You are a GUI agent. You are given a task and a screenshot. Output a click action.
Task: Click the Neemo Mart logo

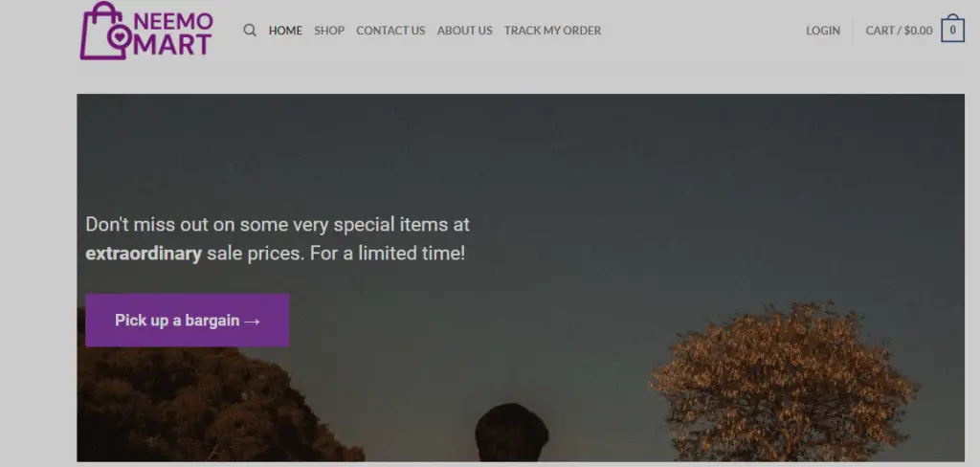point(146,31)
